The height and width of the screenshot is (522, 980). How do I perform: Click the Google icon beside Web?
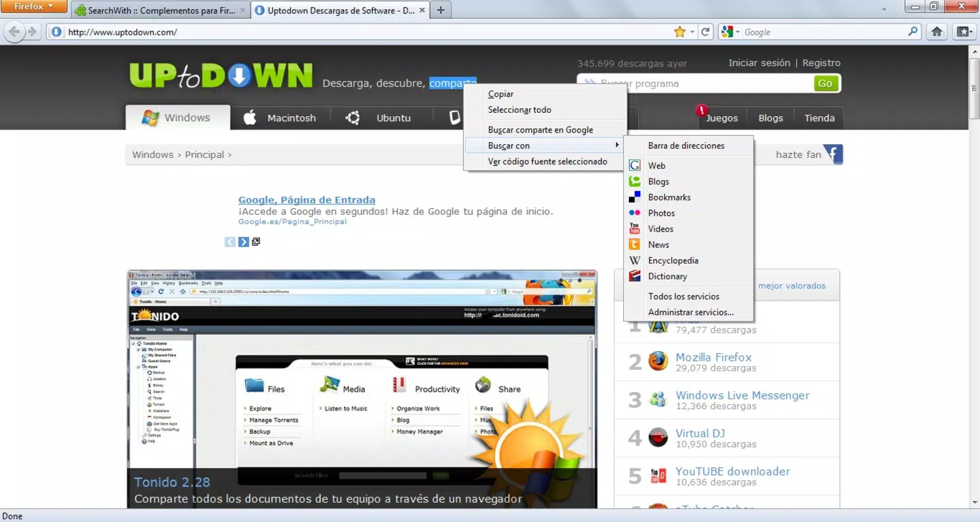(x=634, y=166)
